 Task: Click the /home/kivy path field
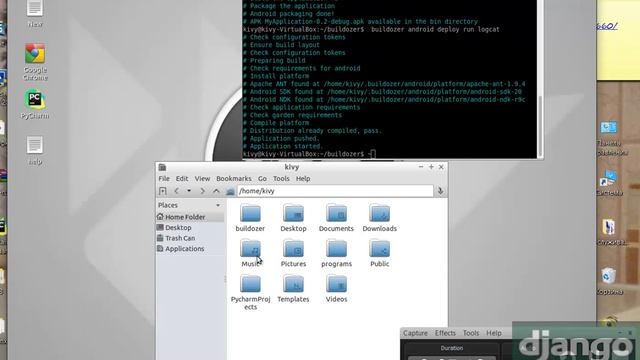pyautogui.click(x=335, y=191)
